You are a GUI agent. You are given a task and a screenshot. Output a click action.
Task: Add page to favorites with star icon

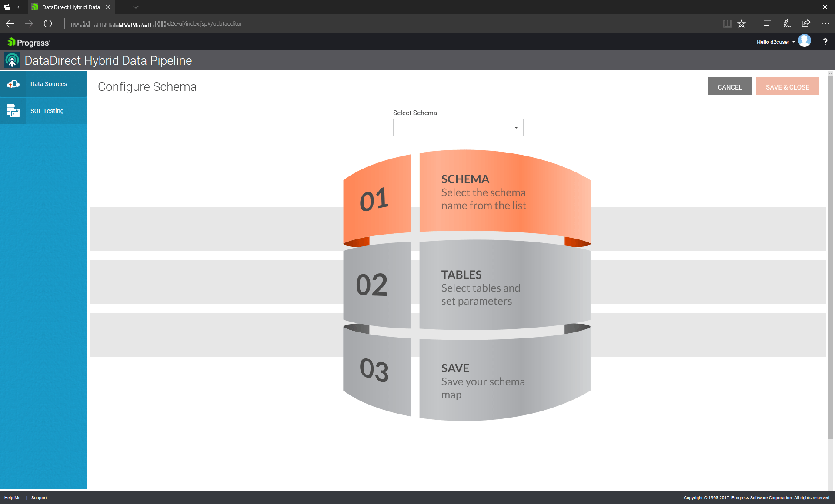[741, 24]
